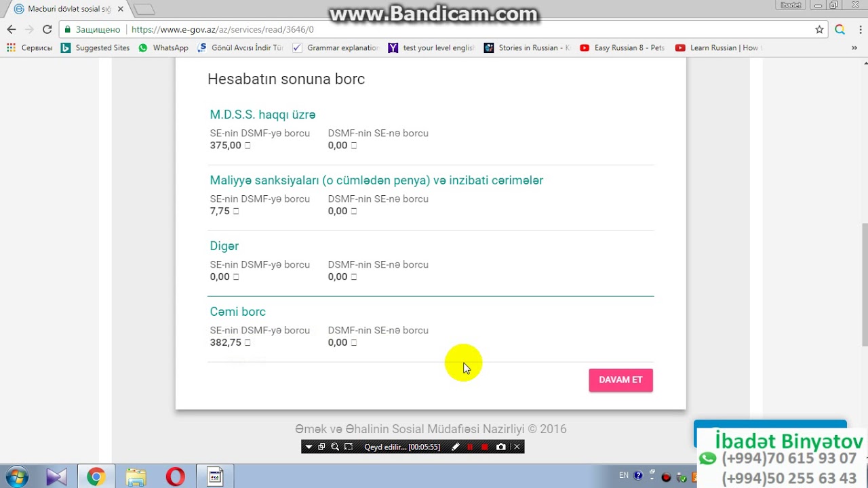Click the secure lock Защищено indicator
Screen dimensions: 868x488
coord(92,29)
